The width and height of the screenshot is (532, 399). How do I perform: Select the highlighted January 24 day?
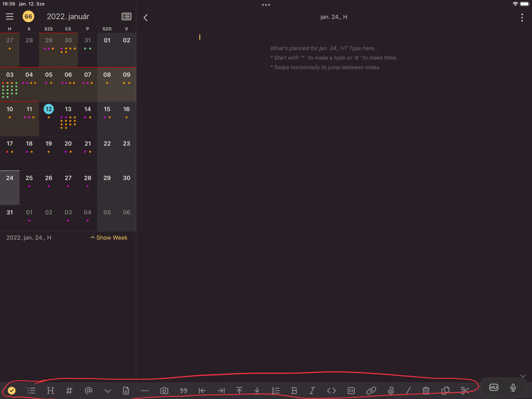[x=10, y=187]
